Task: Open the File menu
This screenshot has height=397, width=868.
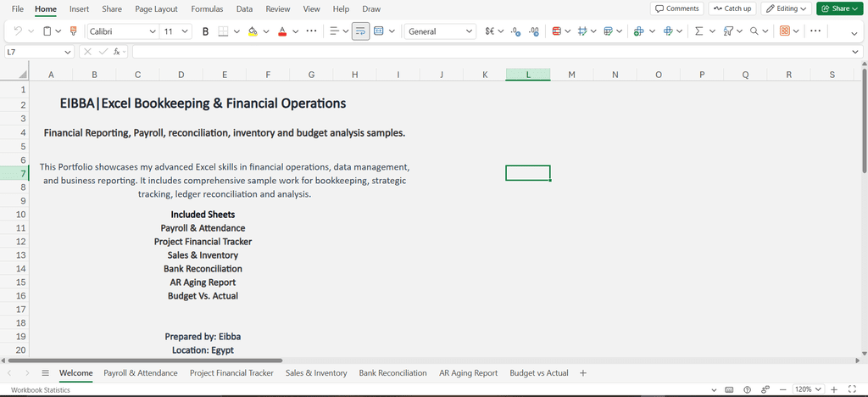Action: (18, 8)
